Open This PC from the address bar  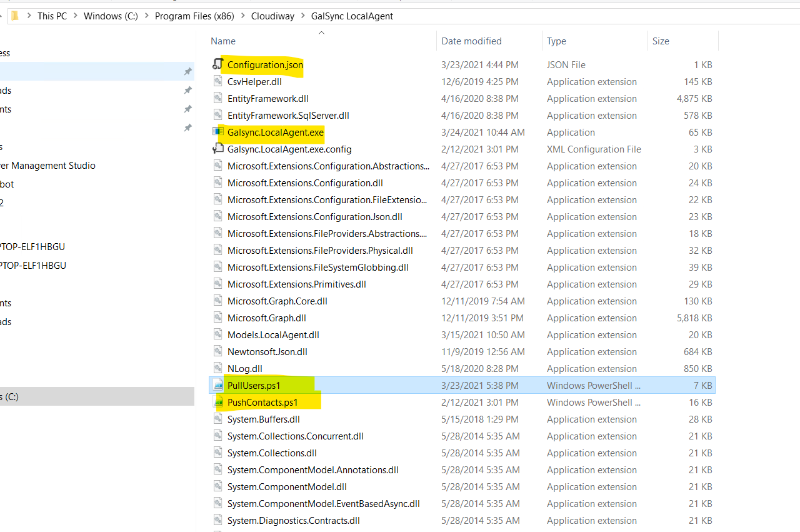(52, 16)
